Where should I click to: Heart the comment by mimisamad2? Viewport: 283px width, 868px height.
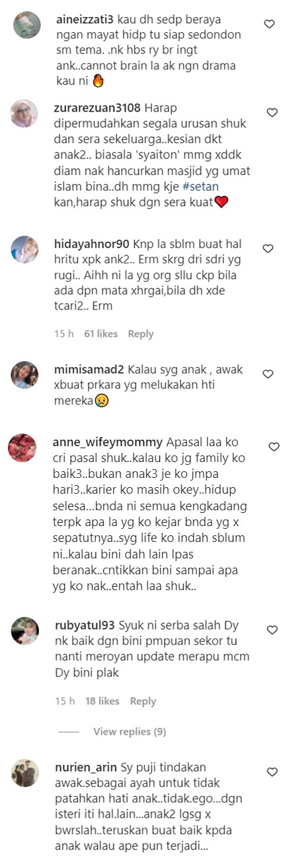click(x=268, y=374)
